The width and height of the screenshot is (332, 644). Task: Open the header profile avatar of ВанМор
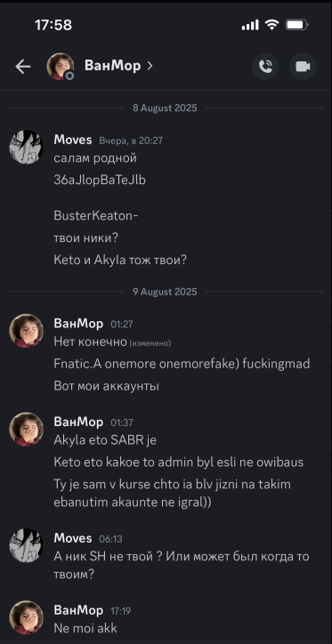click(x=61, y=66)
